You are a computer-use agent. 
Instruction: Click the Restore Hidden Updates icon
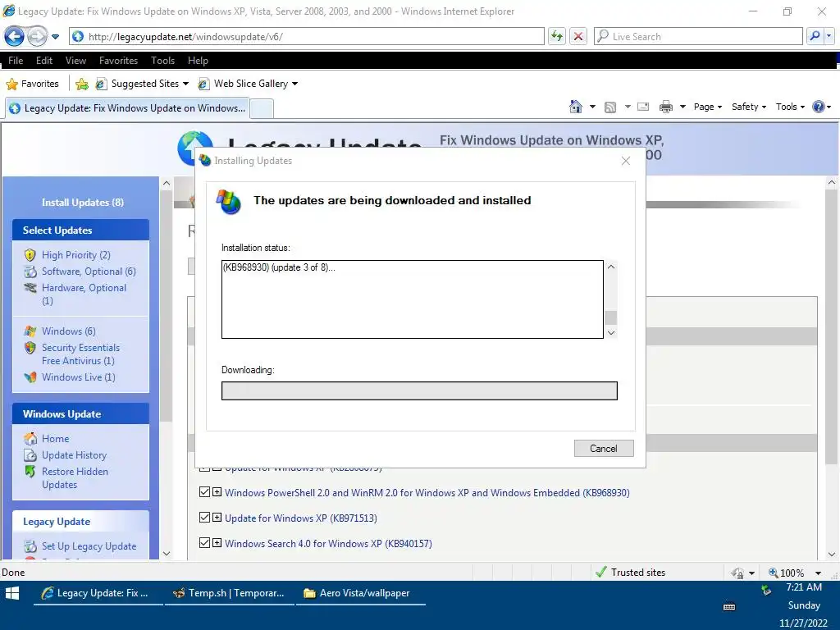pos(30,472)
